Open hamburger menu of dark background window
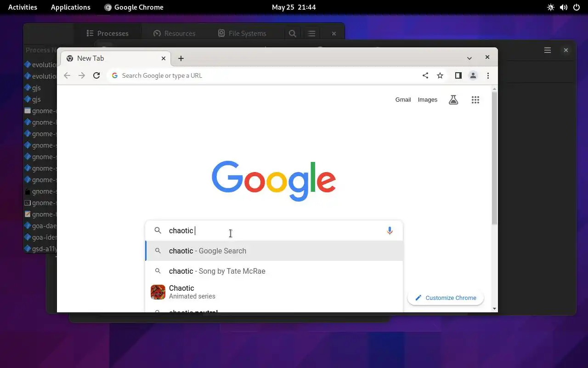 pos(548,50)
